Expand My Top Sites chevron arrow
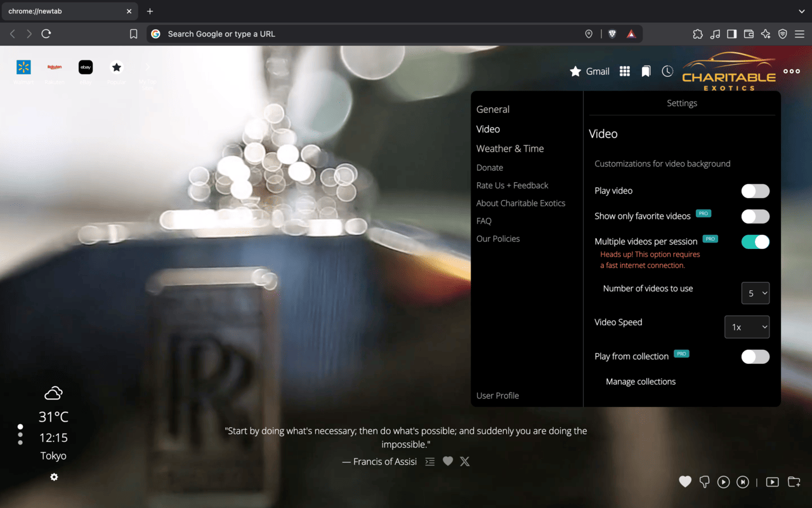This screenshot has width=812, height=508. click(x=148, y=67)
